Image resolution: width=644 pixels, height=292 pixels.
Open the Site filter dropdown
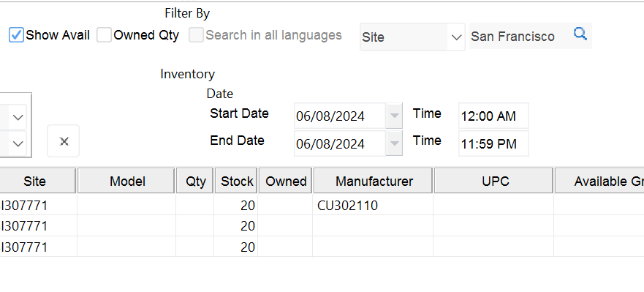pos(412,37)
